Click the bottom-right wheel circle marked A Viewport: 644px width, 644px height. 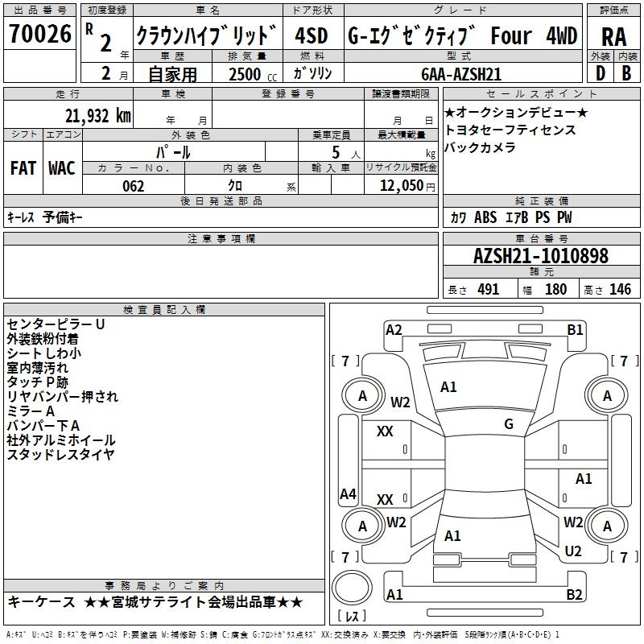(607, 526)
